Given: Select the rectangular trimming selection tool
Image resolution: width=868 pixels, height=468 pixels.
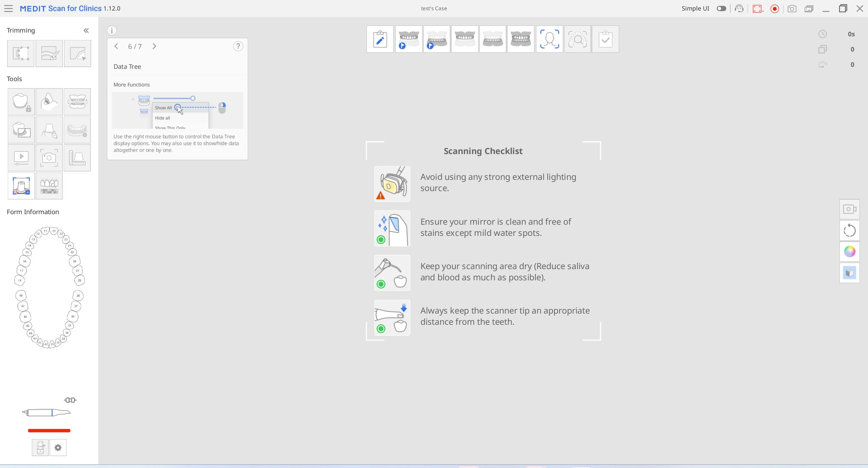Looking at the screenshot, I should pos(21,54).
